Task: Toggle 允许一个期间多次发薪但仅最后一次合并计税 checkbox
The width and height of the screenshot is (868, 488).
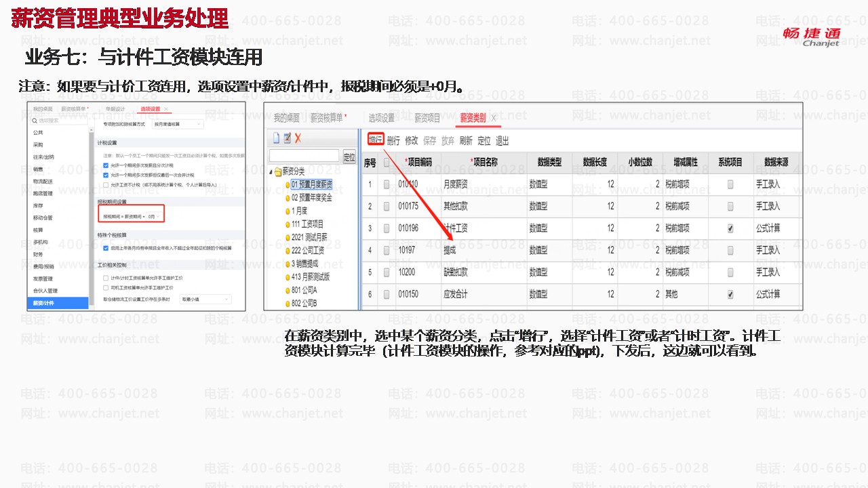Action: pyautogui.click(x=105, y=175)
